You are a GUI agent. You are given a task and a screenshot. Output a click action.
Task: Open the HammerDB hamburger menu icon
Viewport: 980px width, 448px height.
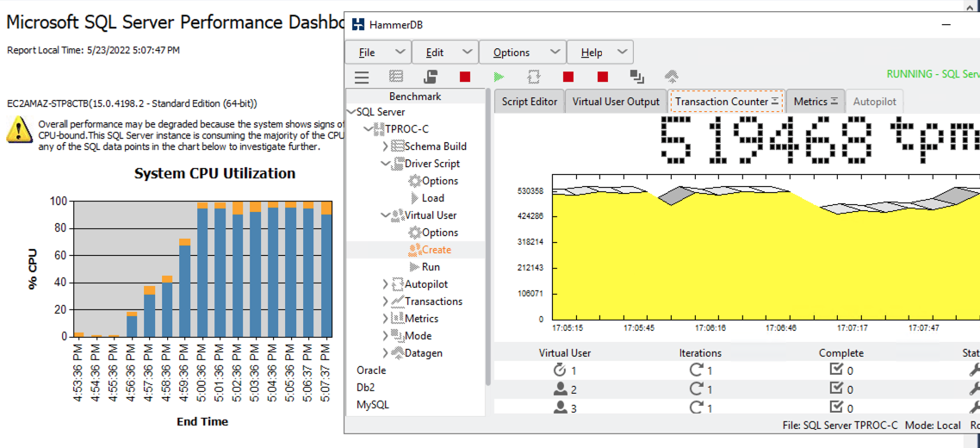(x=361, y=77)
